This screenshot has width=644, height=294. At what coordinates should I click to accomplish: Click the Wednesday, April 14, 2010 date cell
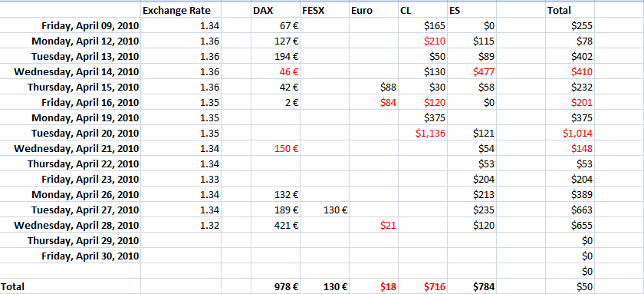(x=71, y=72)
